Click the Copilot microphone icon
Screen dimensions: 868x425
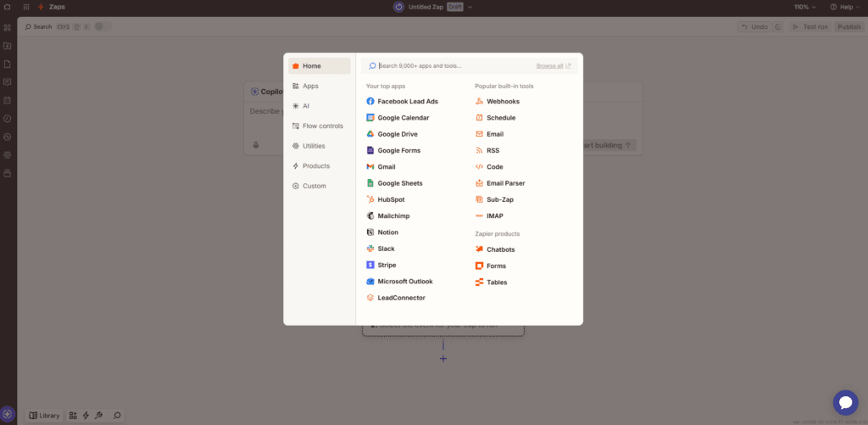[x=256, y=145]
